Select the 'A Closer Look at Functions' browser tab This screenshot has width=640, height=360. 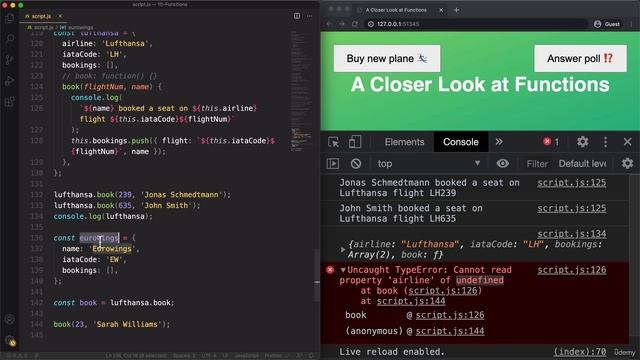pyautogui.click(x=396, y=10)
